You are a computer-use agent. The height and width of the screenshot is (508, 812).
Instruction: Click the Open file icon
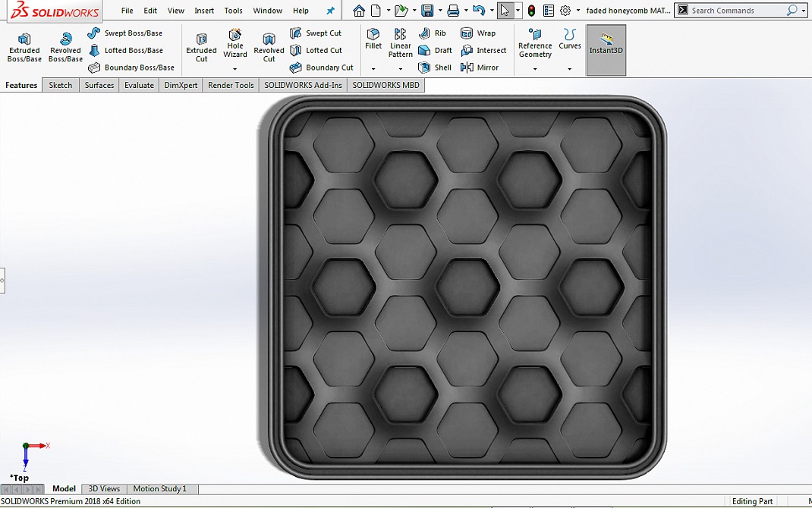click(x=400, y=11)
